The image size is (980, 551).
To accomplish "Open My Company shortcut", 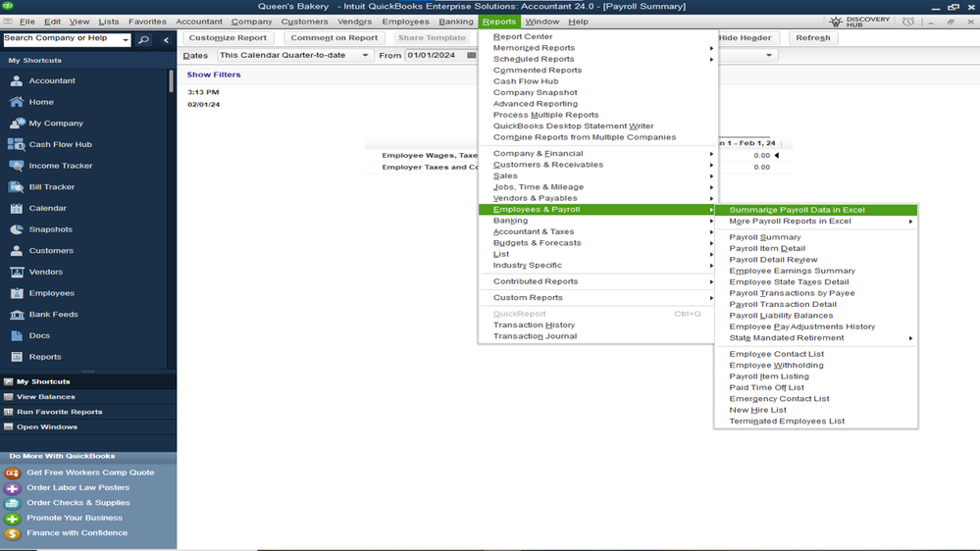I will (x=56, y=124).
